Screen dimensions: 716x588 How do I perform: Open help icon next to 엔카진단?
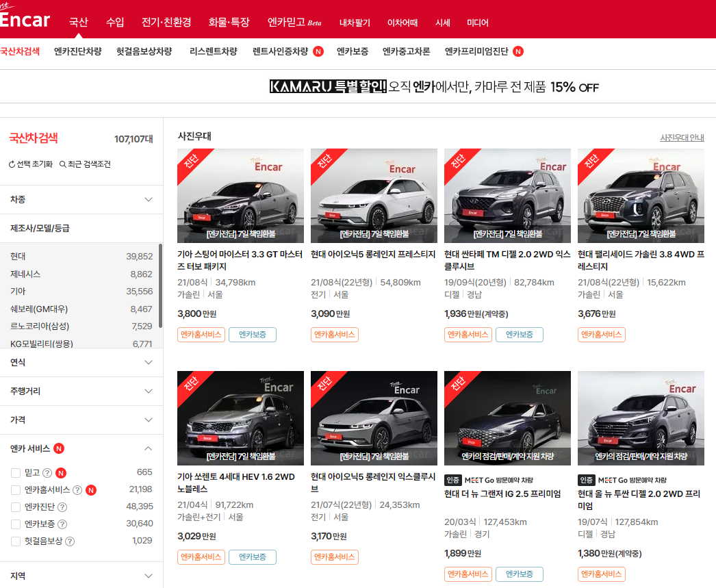[62, 507]
